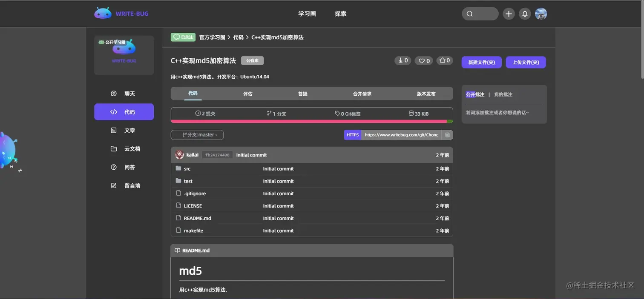Viewport: 644px width, 299px height.
Task: Open the 分支:master branch dropdown
Action: (197, 135)
